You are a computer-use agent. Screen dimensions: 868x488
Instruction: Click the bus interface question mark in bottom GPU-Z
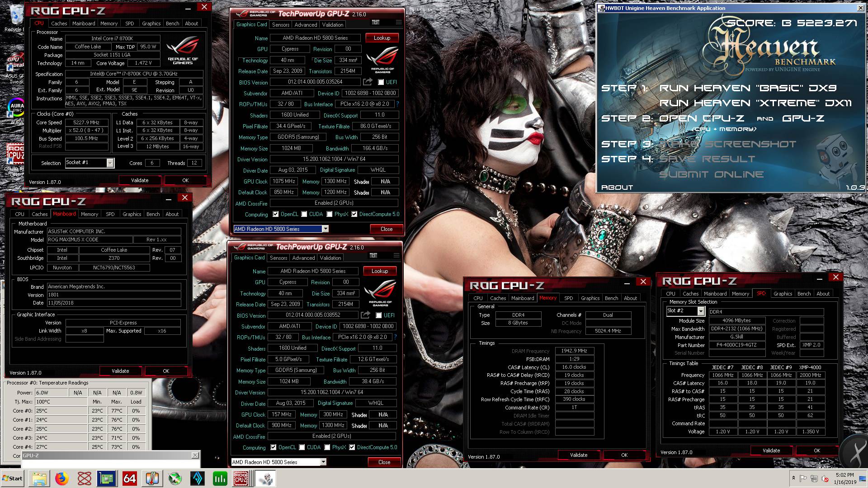coord(395,337)
